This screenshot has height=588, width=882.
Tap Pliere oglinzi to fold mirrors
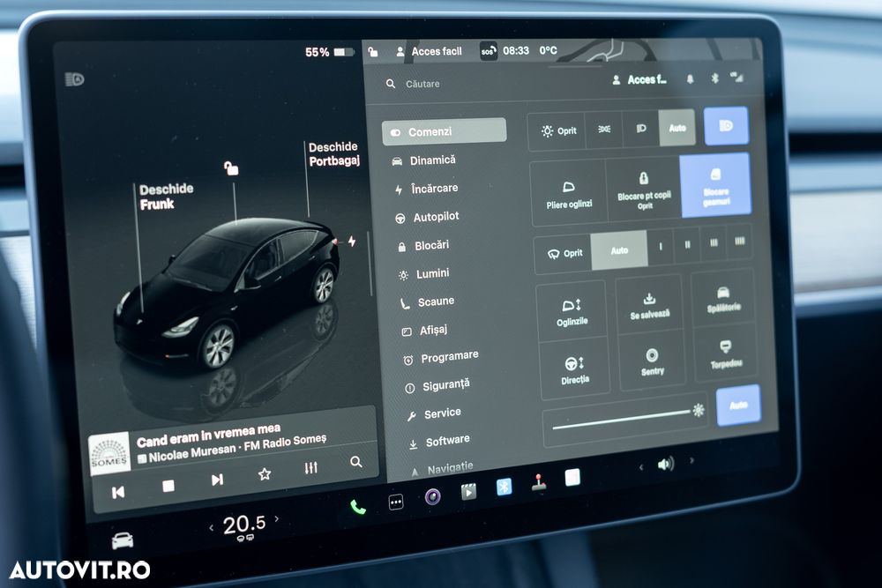coord(569,194)
